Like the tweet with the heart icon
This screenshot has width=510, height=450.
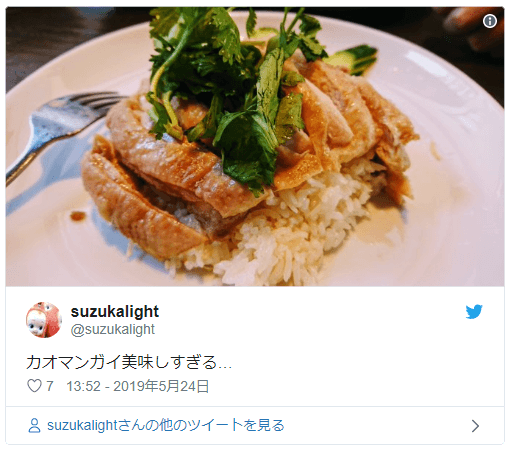click(x=34, y=386)
